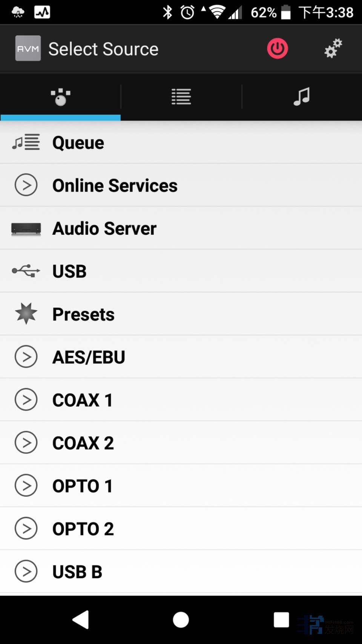Select the COAX 2 source
The height and width of the screenshot is (644, 362).
[x=83, y=443]
